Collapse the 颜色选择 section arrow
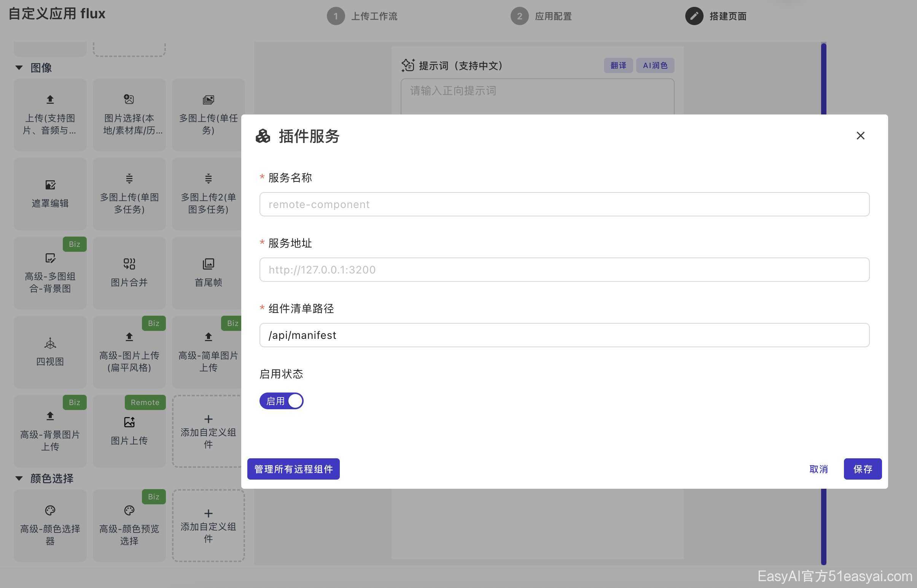Image resolution: width=917 pixels, height=588 pixels. [x=19, y=478]
